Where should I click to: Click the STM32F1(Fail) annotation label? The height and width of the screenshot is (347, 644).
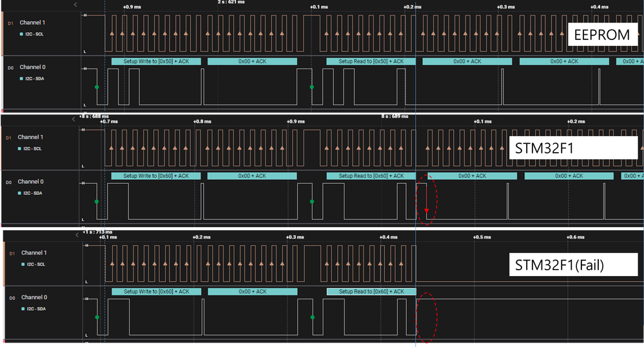point(558,264)
